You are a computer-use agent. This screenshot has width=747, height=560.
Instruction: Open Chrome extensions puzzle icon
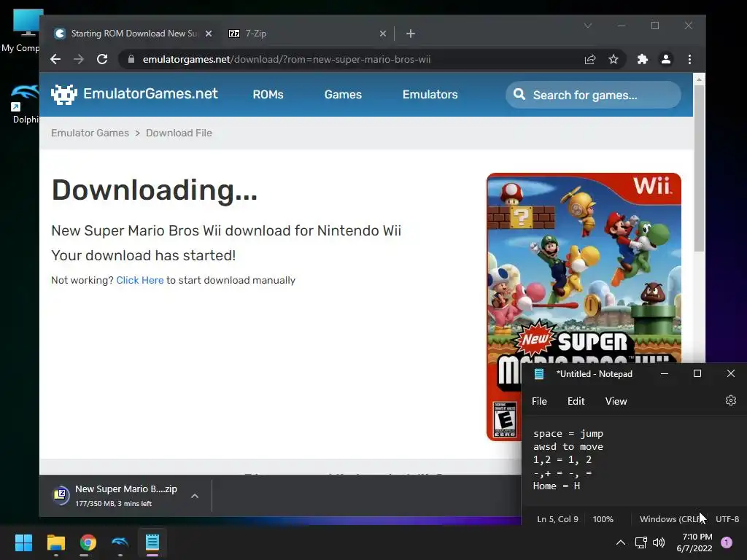pyautogui.click(x=642, y=59)
